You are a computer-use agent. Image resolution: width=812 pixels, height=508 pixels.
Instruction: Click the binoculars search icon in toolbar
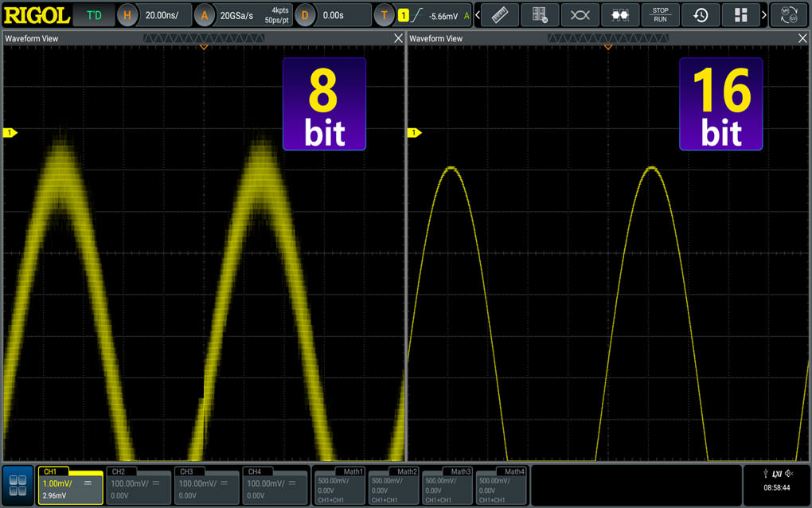[620, 15]
